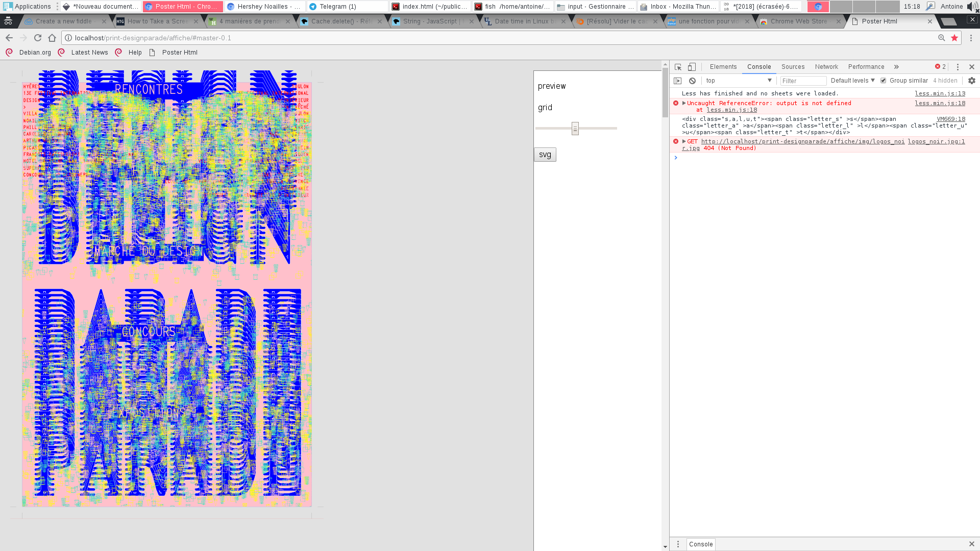Screen dimensions: 980x551
Task: Click the svg button
Action: [x=545, y=155]
